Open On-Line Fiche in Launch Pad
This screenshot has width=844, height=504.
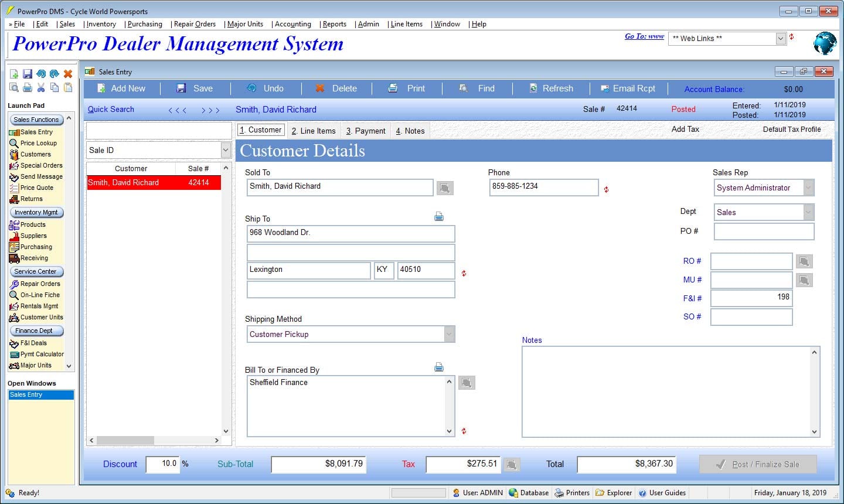(x=35, y=295)
